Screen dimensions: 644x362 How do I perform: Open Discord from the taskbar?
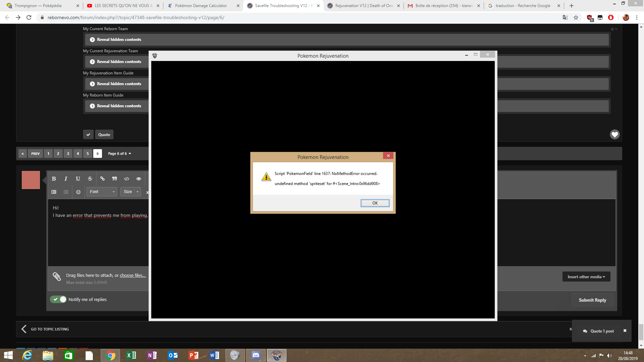coord(256,355)
